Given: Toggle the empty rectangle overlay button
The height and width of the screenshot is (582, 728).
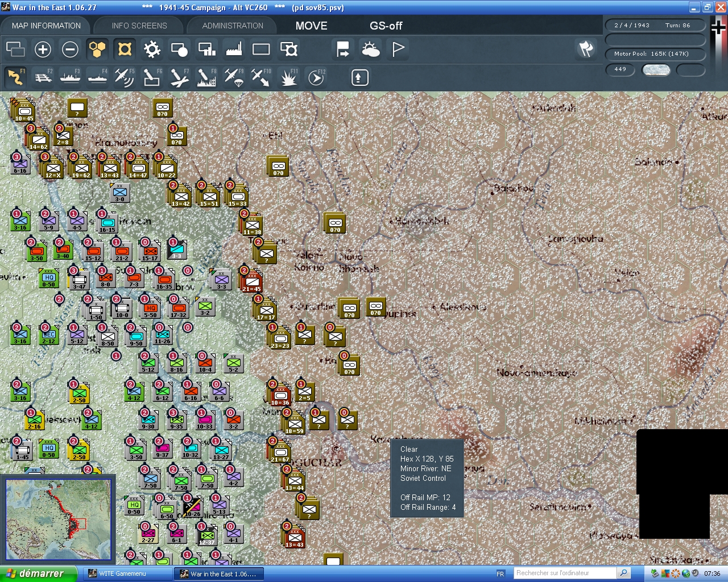Looking at the screenshot, I should (x=261, y=49).
